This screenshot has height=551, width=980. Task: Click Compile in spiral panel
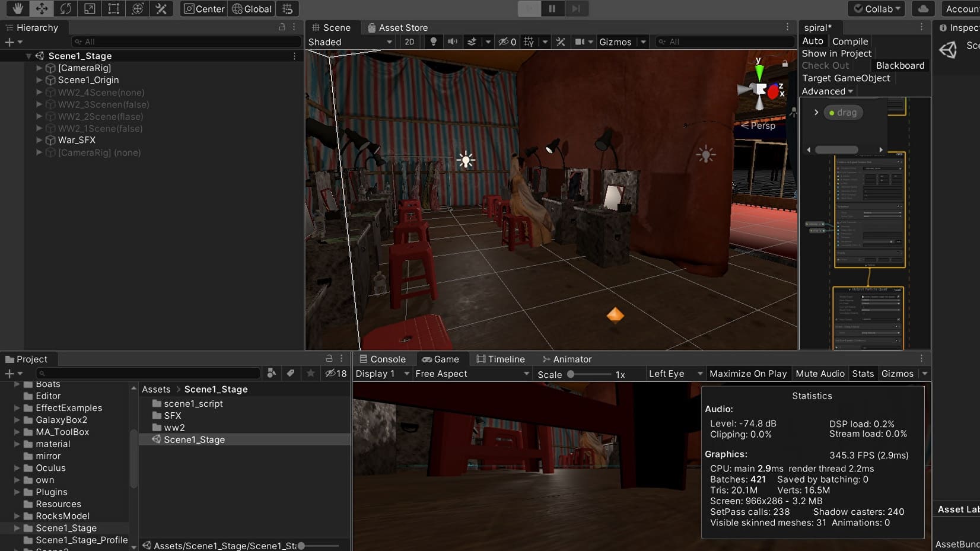click(849, 42)
